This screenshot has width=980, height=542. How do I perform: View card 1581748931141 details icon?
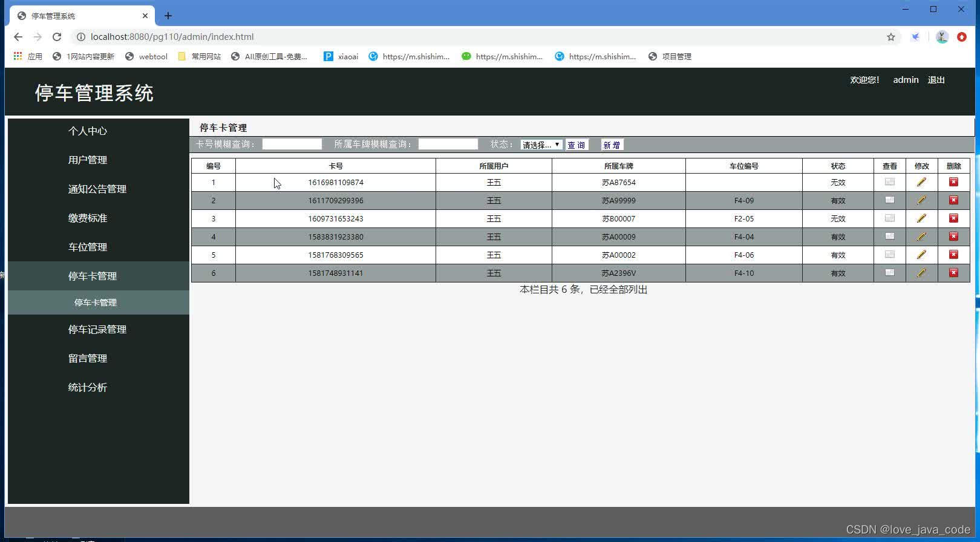889,272
